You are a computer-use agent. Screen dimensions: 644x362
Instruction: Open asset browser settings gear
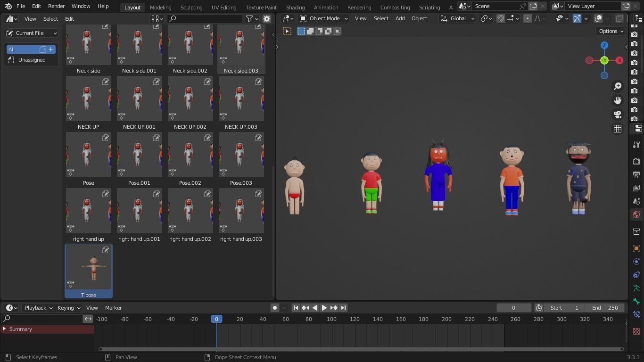267,19
